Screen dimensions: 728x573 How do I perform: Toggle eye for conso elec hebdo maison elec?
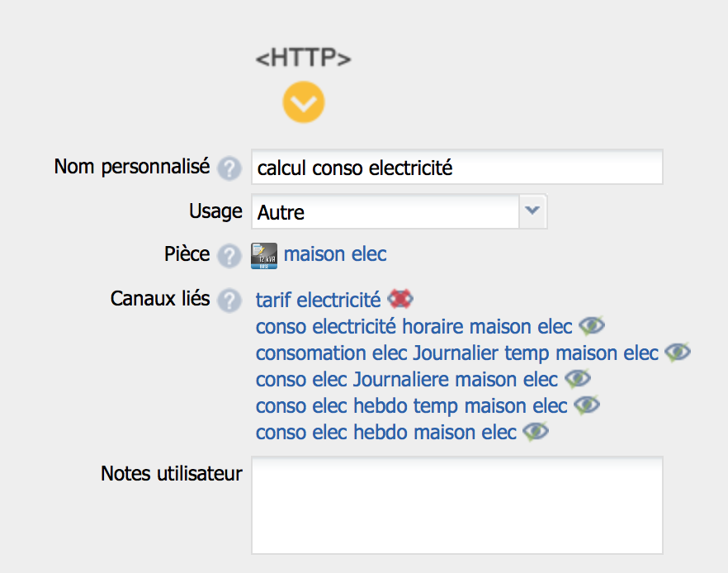(536, 431)
